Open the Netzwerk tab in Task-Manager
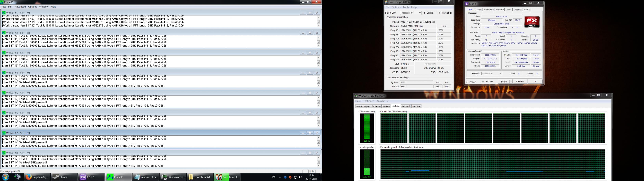The image size is (644, 181). [406, 106]
